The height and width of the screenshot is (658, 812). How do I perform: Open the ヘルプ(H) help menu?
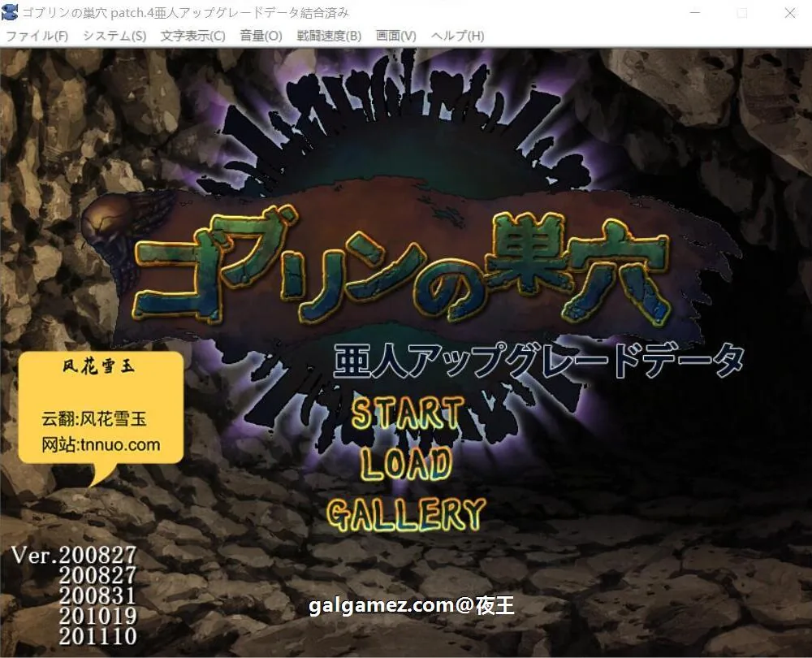[x=457, y=36]
